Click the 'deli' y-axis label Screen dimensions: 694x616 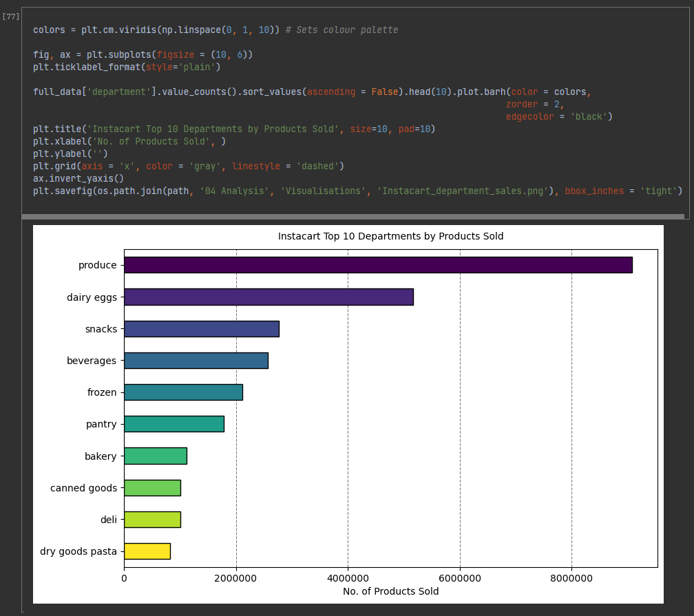coord(109,520)
